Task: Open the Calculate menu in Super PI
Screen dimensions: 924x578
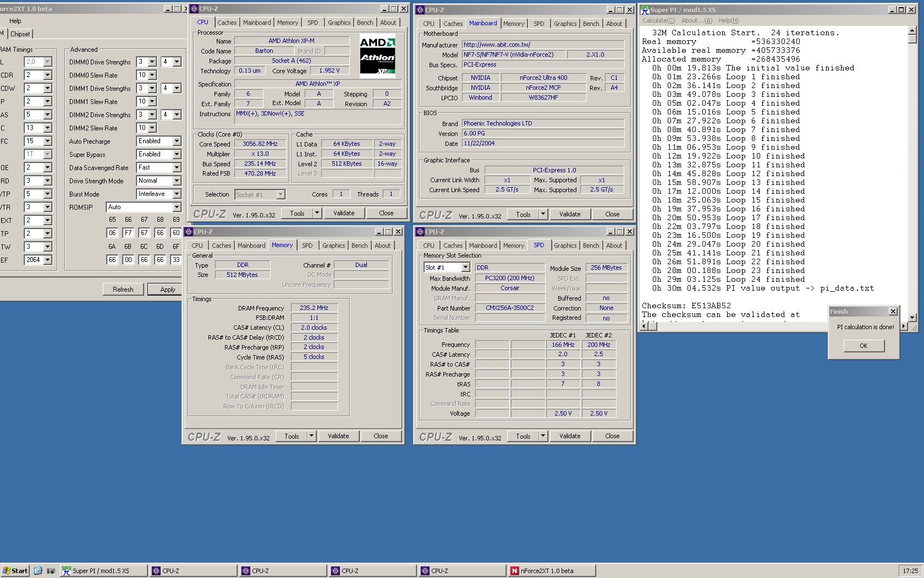Action: [658, 20]
